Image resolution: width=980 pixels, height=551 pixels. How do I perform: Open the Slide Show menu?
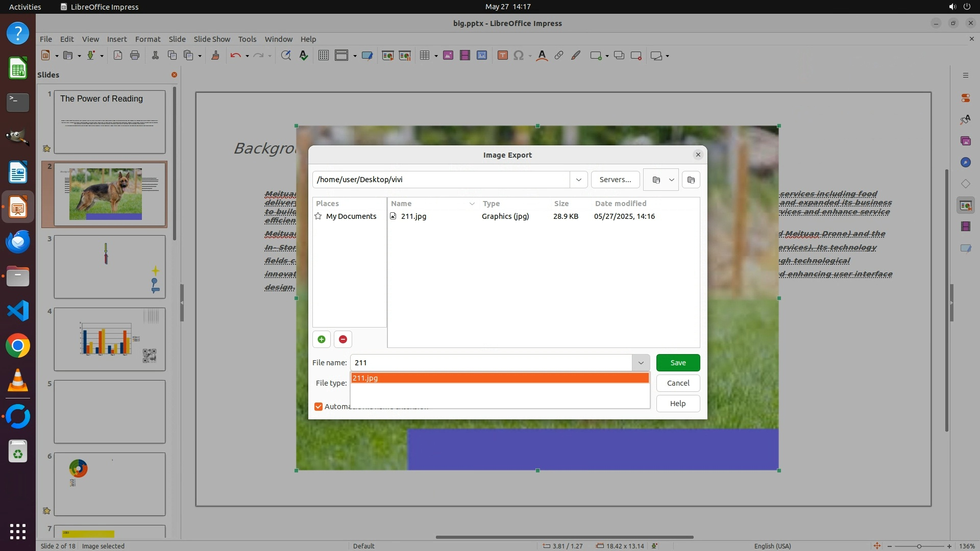pos(212,39)
